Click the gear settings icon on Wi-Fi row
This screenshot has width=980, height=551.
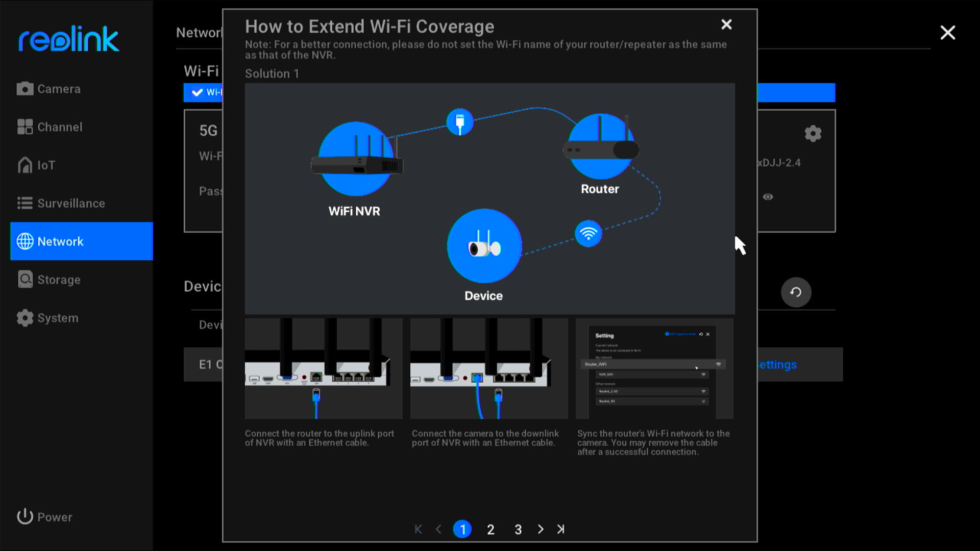tap(813, 134)
